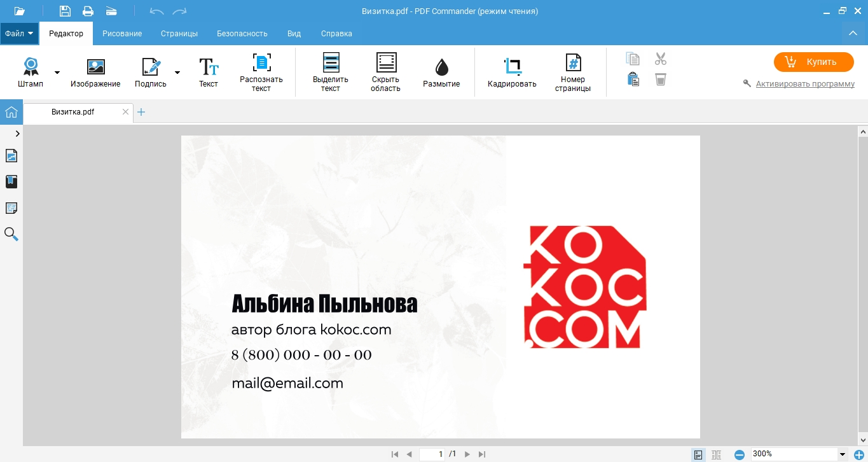The width and height of the screenshot is (868, 462).
Task: Click the print icon in title bar
Action: (88, 11)
